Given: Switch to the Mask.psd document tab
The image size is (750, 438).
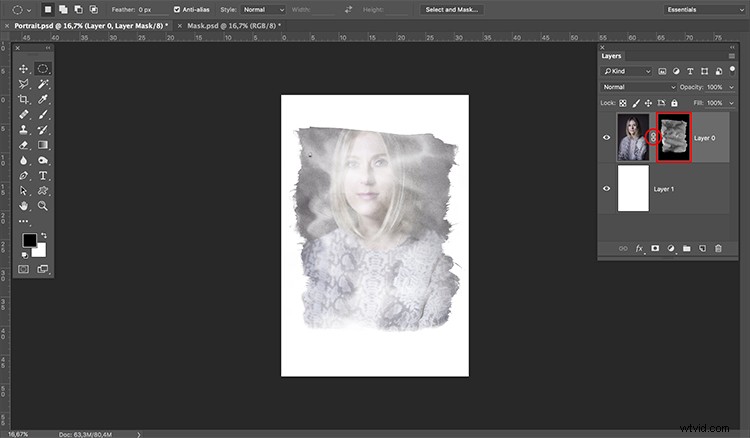Looking at the screenshot, I should pos(234,26).
